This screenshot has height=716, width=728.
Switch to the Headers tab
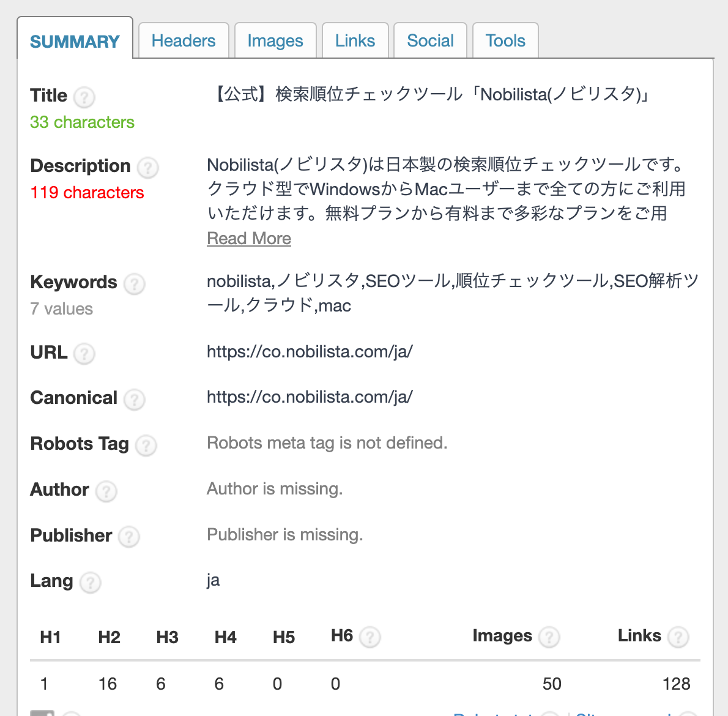click(x=184, y=40)
